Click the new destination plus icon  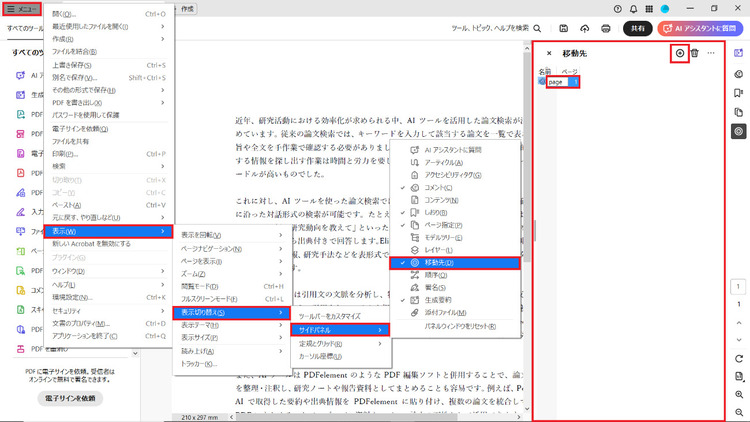pyautogui.click(x=680, y=53)
